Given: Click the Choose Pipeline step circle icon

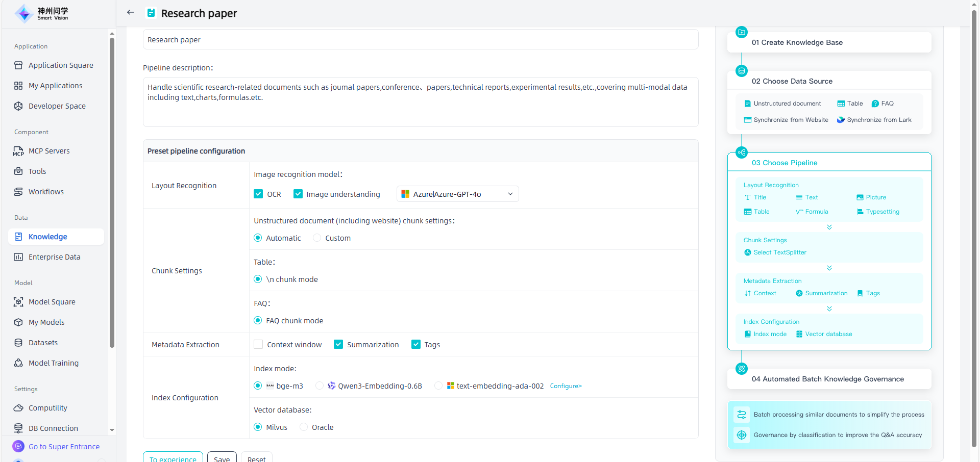Looking at the screenshot, I should (x=742, y=152).
